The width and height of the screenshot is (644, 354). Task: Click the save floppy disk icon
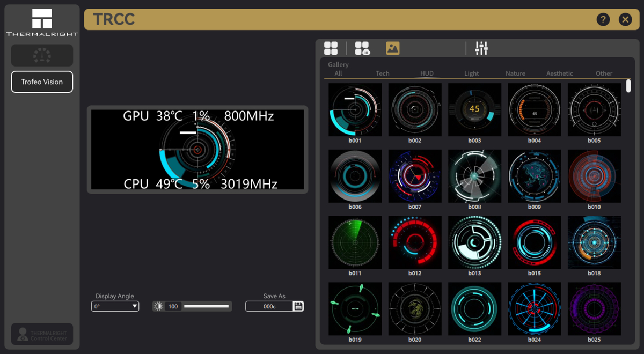click(298, 306)
